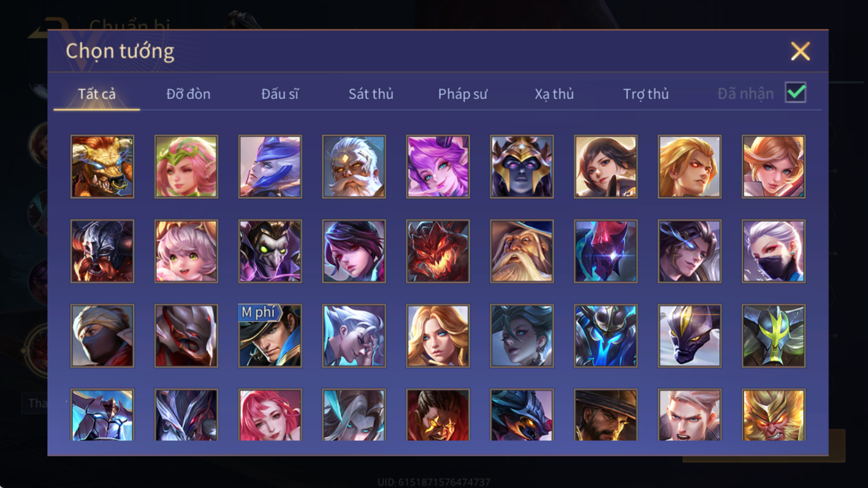Select the wizard with grey hat hero

tap(522, 251)
